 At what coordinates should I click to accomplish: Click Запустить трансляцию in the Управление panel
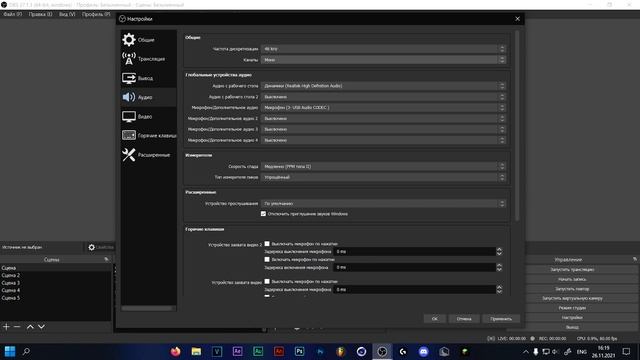coord(572,269)
